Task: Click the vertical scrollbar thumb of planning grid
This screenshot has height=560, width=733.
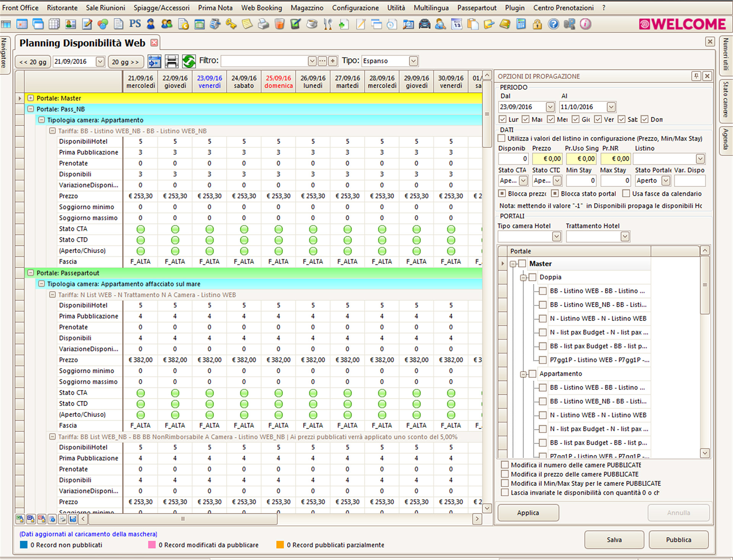Action: (487, 114)
